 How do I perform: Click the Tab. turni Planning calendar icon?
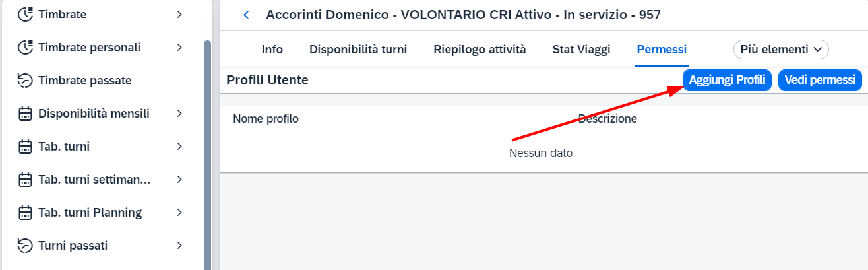tap(25, 213)
